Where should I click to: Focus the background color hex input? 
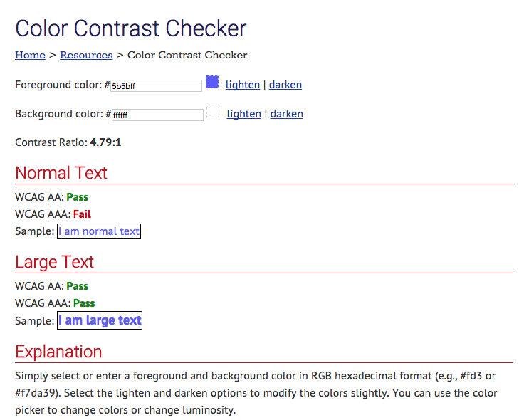pos(157,115)
